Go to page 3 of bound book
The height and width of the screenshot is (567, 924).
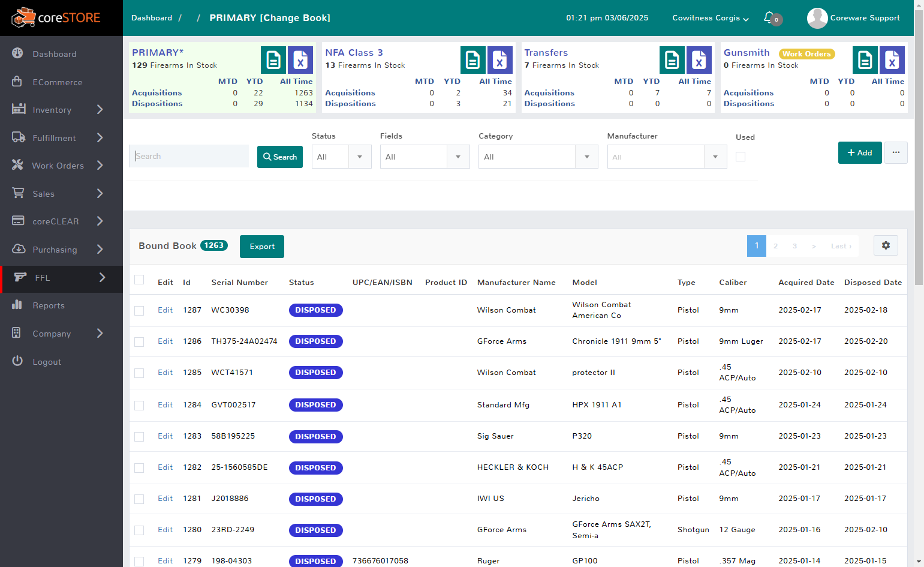click(794, 246)
